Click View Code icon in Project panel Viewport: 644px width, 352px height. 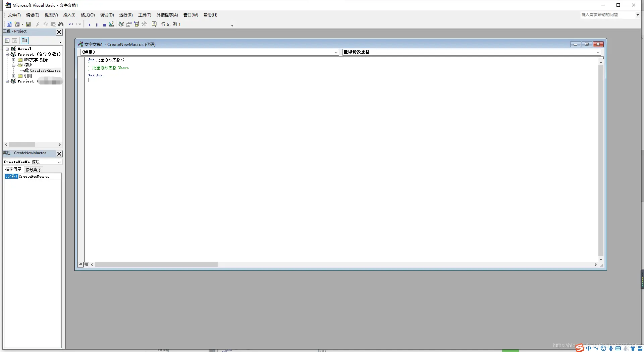pos(7,41)
